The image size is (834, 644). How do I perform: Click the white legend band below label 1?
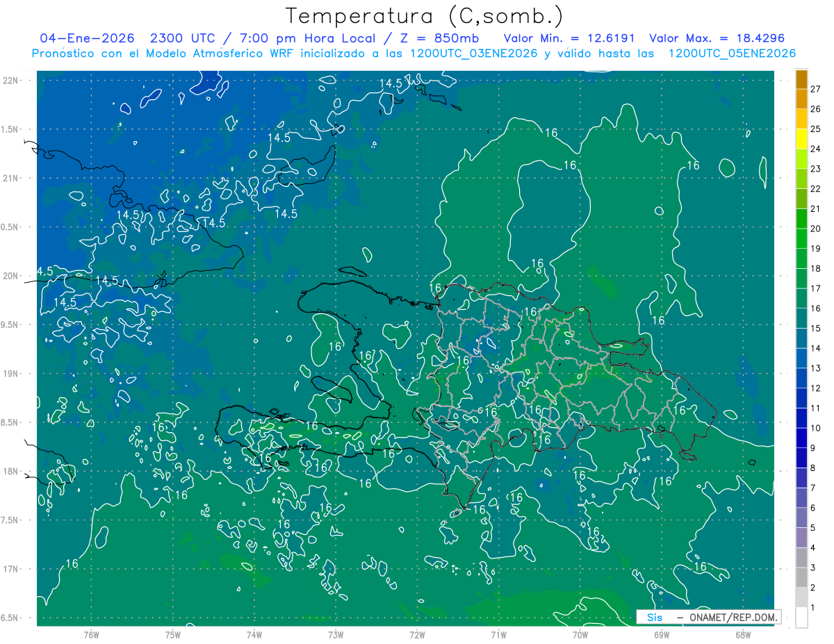[x=801, y=618]
